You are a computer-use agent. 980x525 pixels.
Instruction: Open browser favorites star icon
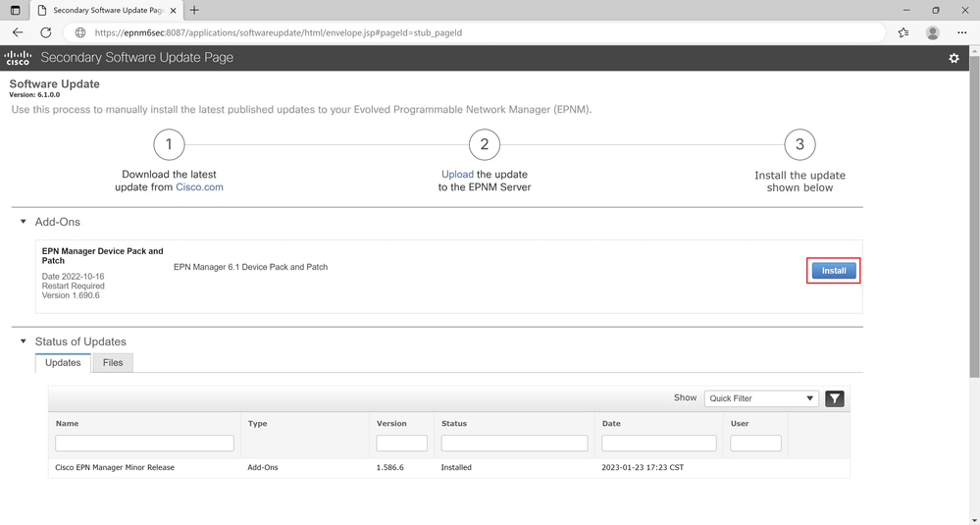pos(903,32)
